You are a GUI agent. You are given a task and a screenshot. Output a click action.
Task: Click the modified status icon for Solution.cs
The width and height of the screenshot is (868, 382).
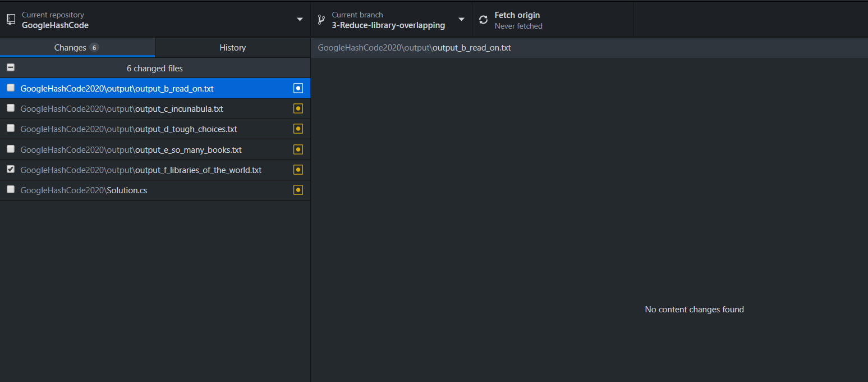(298, 190)
